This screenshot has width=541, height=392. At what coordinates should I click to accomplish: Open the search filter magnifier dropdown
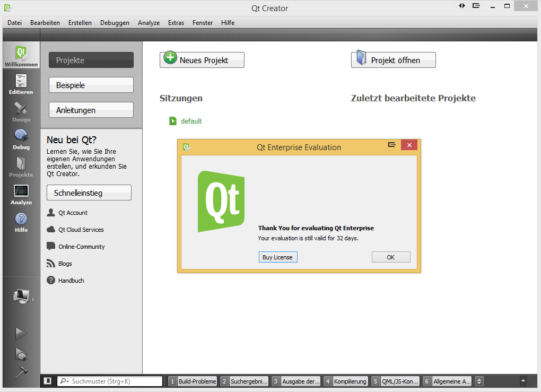point(65,381)
